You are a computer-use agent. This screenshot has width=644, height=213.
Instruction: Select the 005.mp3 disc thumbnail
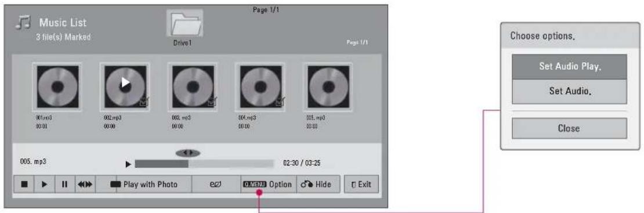coord(328,86)
